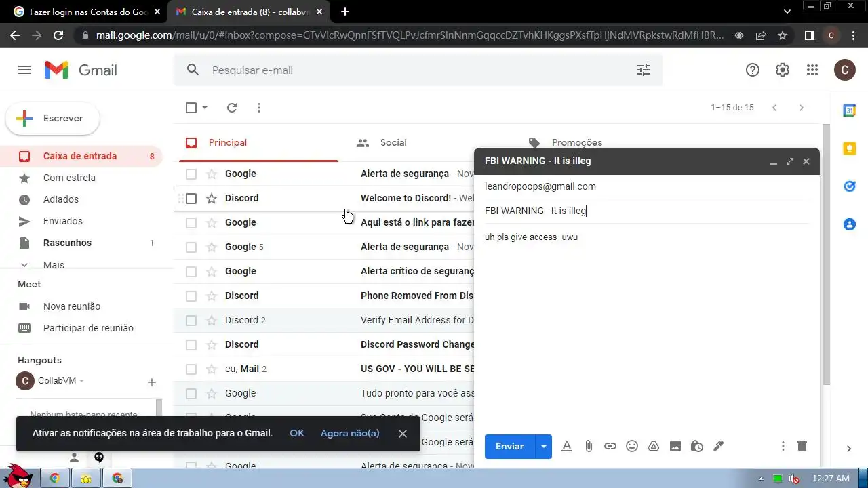Image resolution: width=868 pixels, height=488 pixels.
Task: Switch to the Promoções tab
Action: pos(577,143)
